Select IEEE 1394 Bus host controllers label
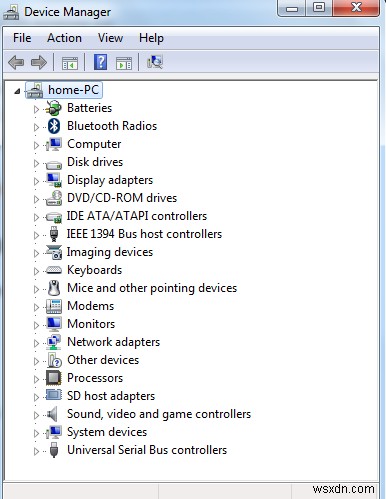386x499 pixels. [x=144, y=234]
